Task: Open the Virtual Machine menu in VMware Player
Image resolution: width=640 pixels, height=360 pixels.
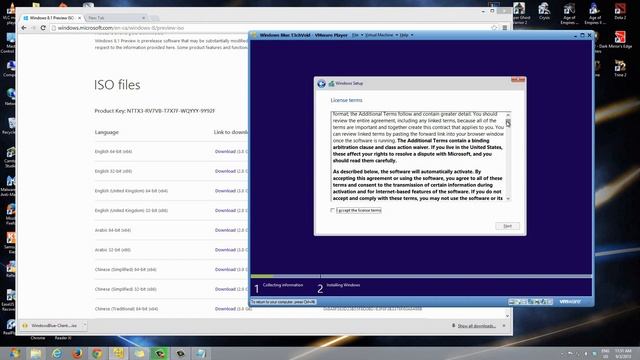Action: tap(381, 35)
